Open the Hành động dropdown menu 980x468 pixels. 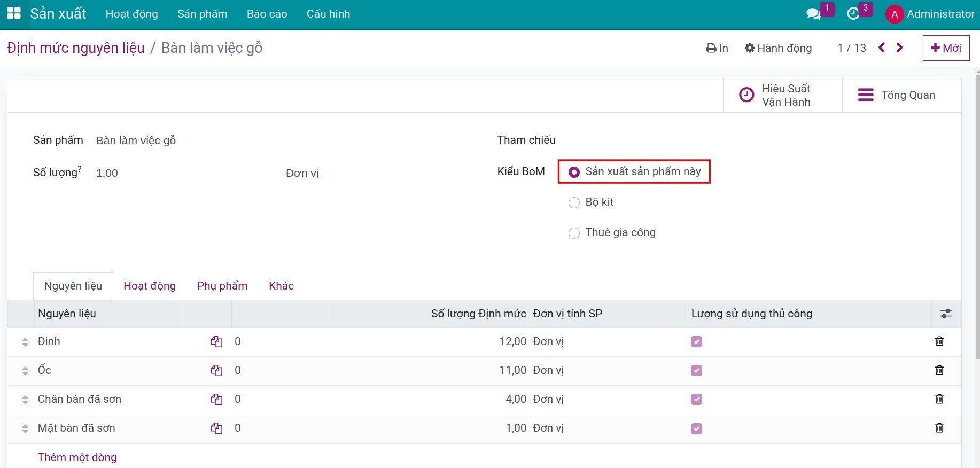coord(779,48)
